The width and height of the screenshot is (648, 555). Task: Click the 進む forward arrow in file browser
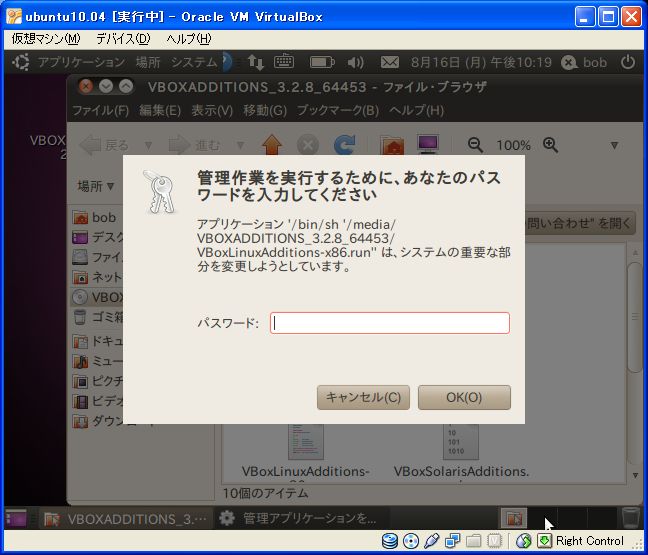[x=194, y=145]
